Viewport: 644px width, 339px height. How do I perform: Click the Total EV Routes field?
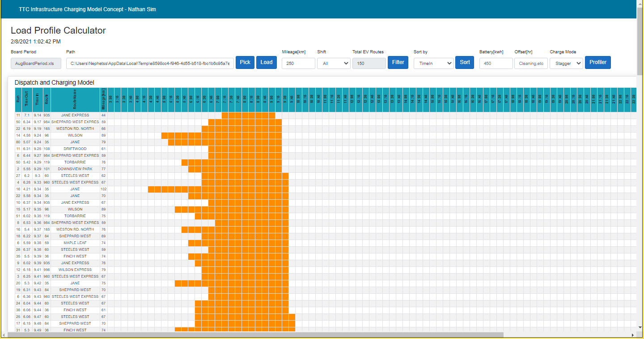pyautogui.click(x=369, y=64)
